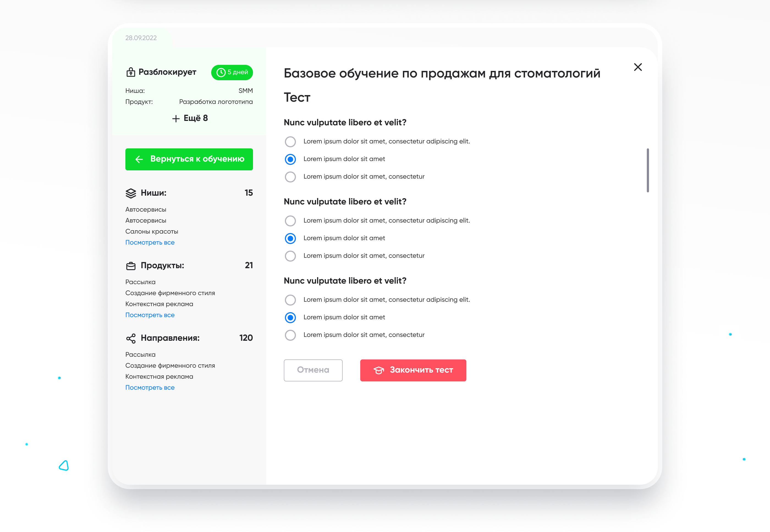Click Вернуться к обучению button
Screen dimensions: 770x532
[x=189, y=159]
